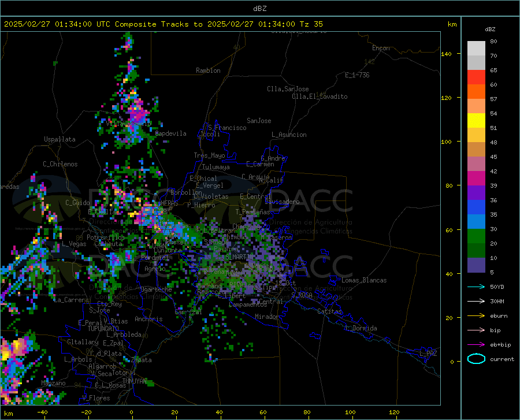This screenshot has height=420, width=520.
Task: Pick the light blue 30–35 dBZ swatch
Action: pyautogui.click(x=476, y=222)
